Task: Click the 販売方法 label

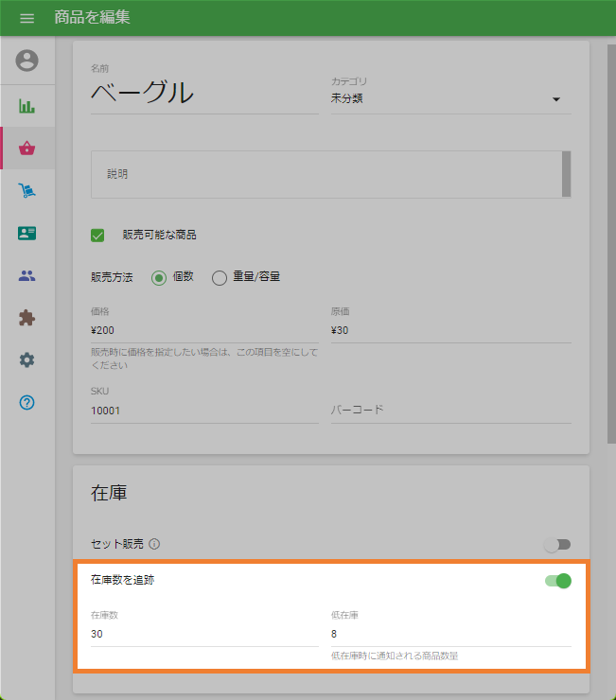Action: [x=112, y=277]
